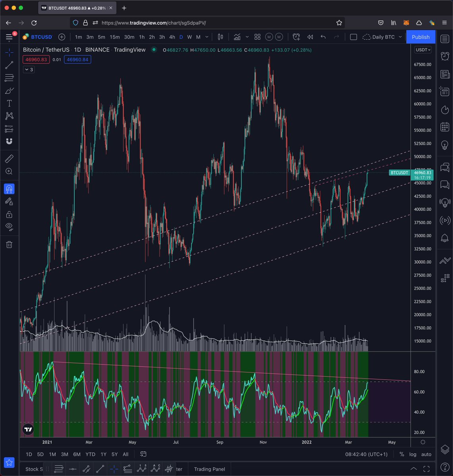Switch to the W weekly timeframe
The image size is (453, 476).
click(x=189, y=37)
